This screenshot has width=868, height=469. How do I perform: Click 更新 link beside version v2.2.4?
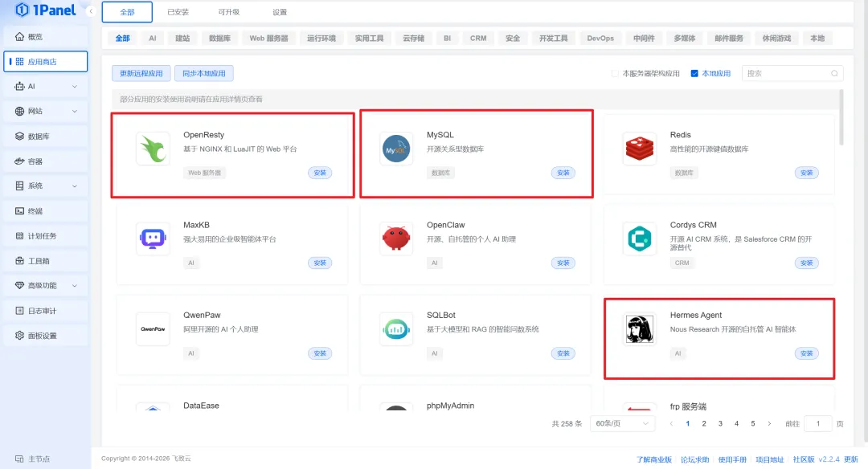tap(851, 459)
